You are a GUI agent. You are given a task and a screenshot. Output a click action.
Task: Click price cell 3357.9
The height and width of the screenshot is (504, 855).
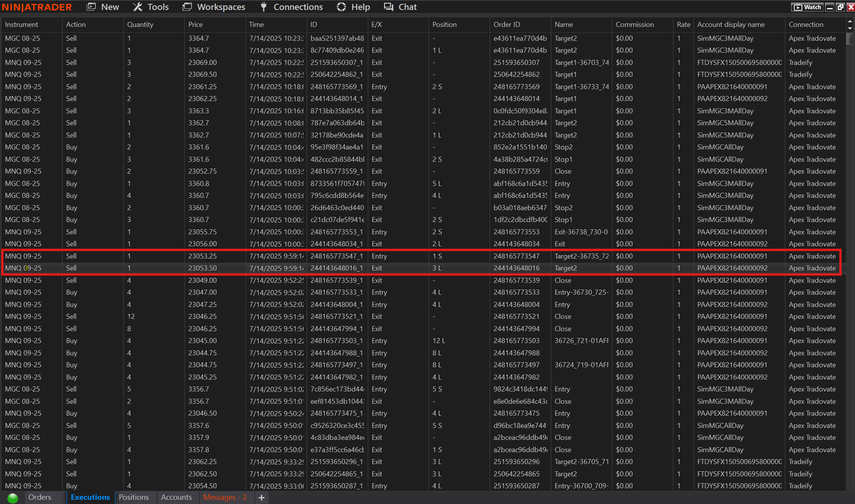[215, 438]
